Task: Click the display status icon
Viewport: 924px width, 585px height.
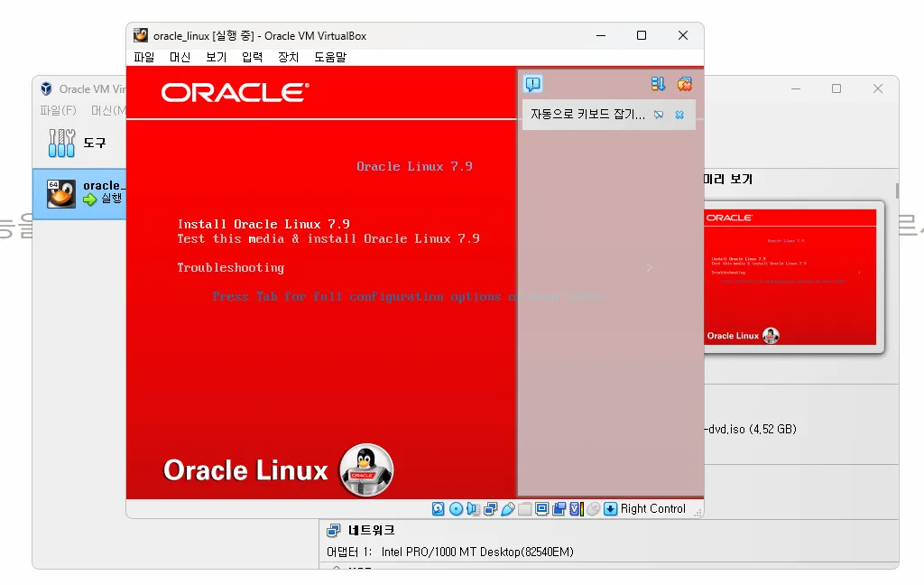Action: [541, 509]
